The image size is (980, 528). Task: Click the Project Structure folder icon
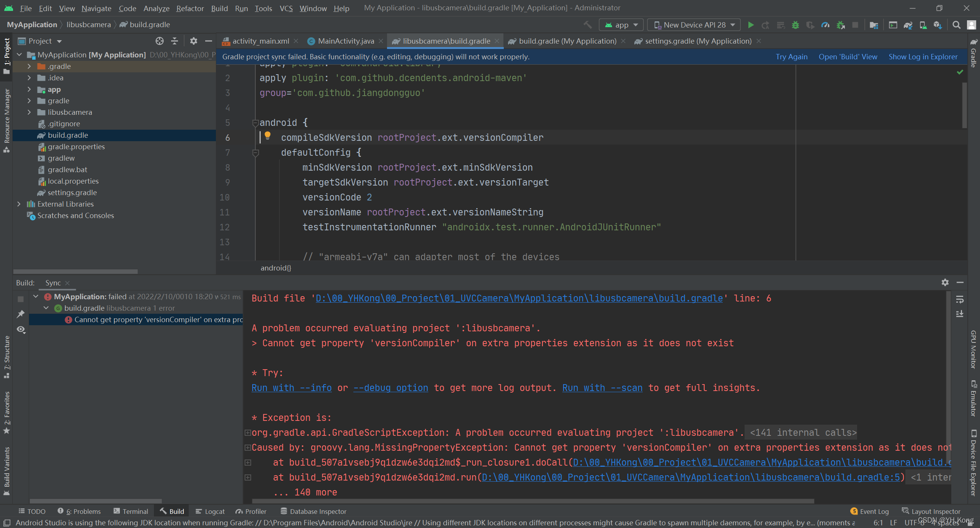tap(874, 25)
